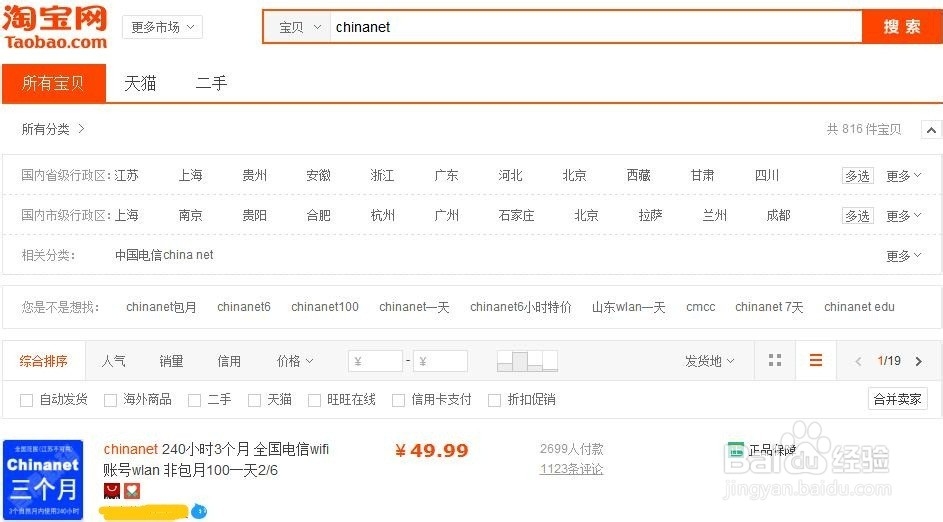Click 多选 in city row
This screenshot has width=943, height=522.
[x=857, y=215]
